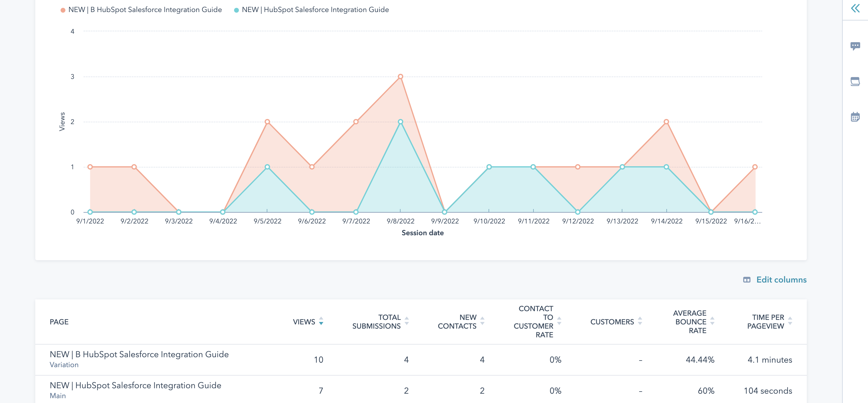Image resolution: width=868 pixels, height=403 pixels.
Task: Open Edit columns link
Action: click(781, 280)
